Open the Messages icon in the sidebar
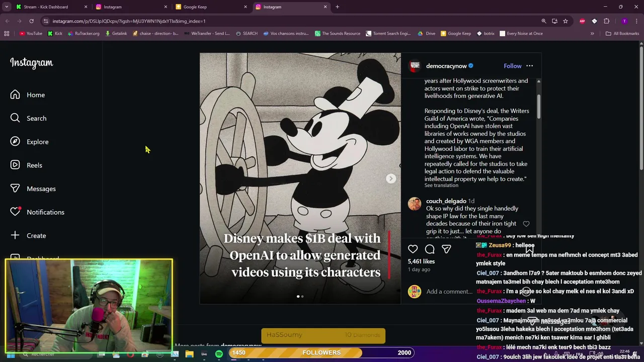Screen dimensions: 644x362 (x=15, y=189)
